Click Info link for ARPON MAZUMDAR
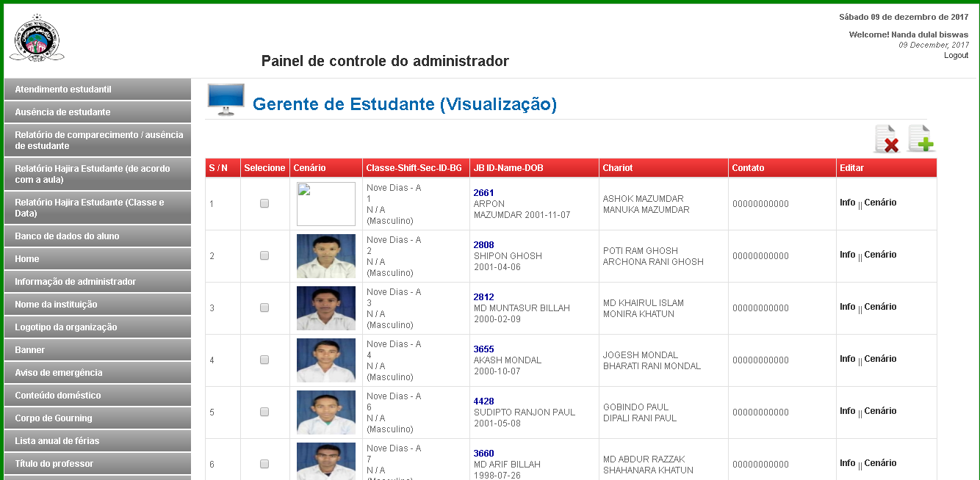This screenshot has width=980, height=480. [x=848, y=203]
